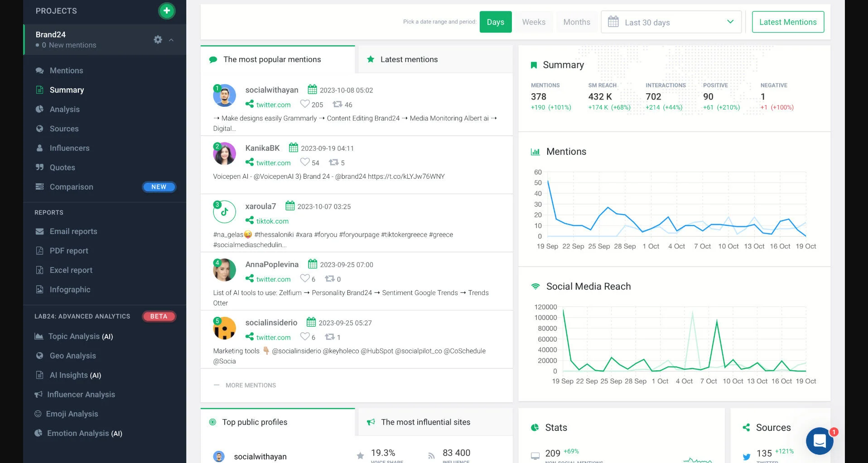Image resolution: width=868 pixels, height=463 pixels.
Task: Click retweet icon with 5 shares
Action: (x=333, y=162)
